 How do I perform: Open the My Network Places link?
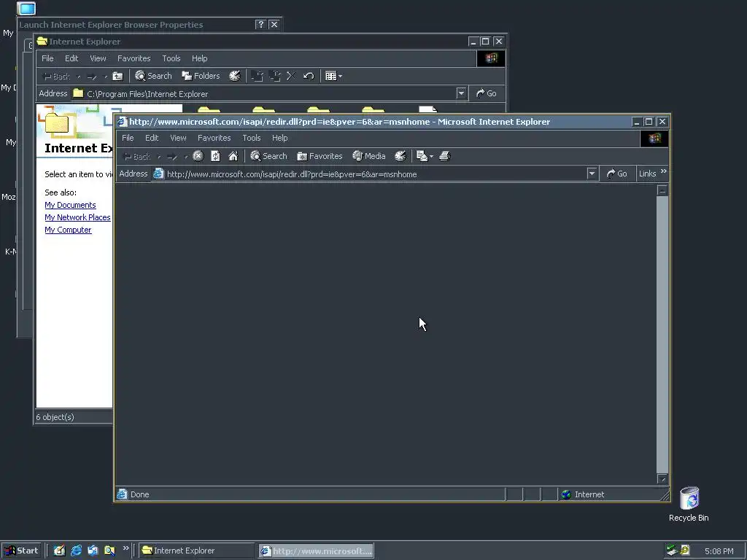point(77,217)
